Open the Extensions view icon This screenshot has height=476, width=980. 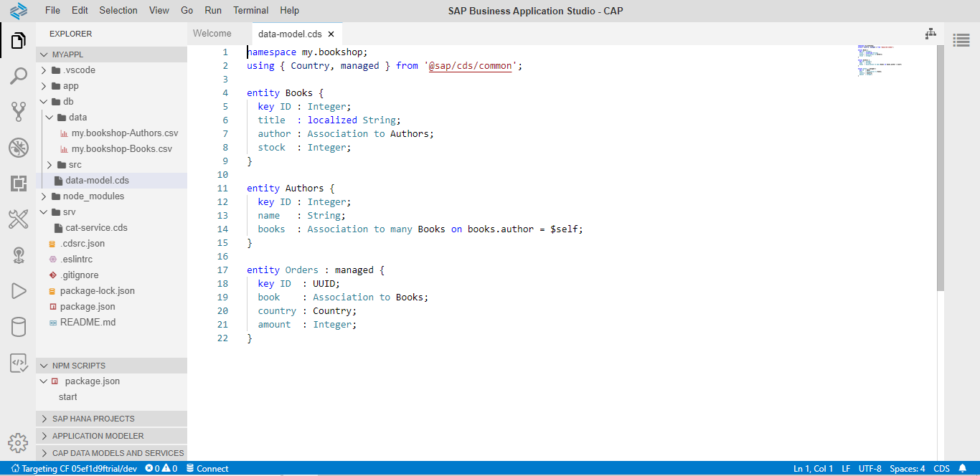(x=18, y=184)
